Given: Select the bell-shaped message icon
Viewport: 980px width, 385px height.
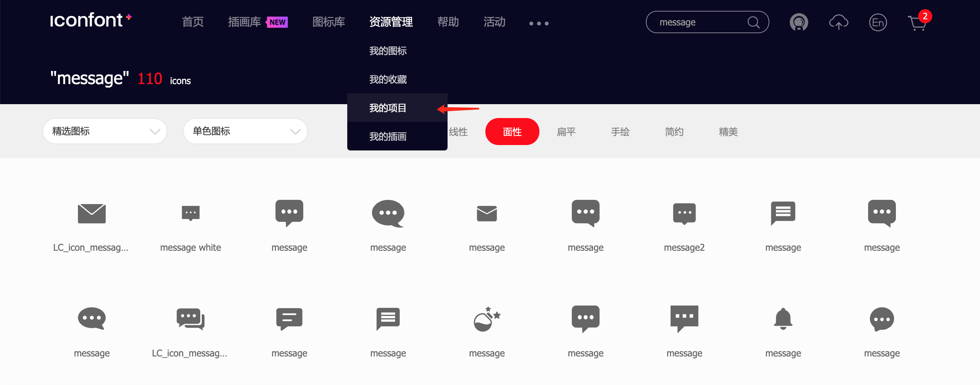Looking at the screenshot, I should point(783,319).
